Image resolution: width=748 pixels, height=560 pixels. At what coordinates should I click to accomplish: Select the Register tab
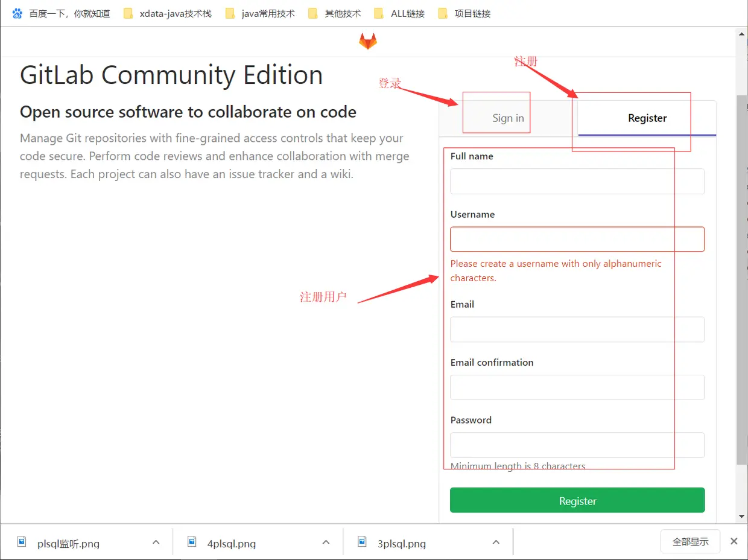pos(647,118)
